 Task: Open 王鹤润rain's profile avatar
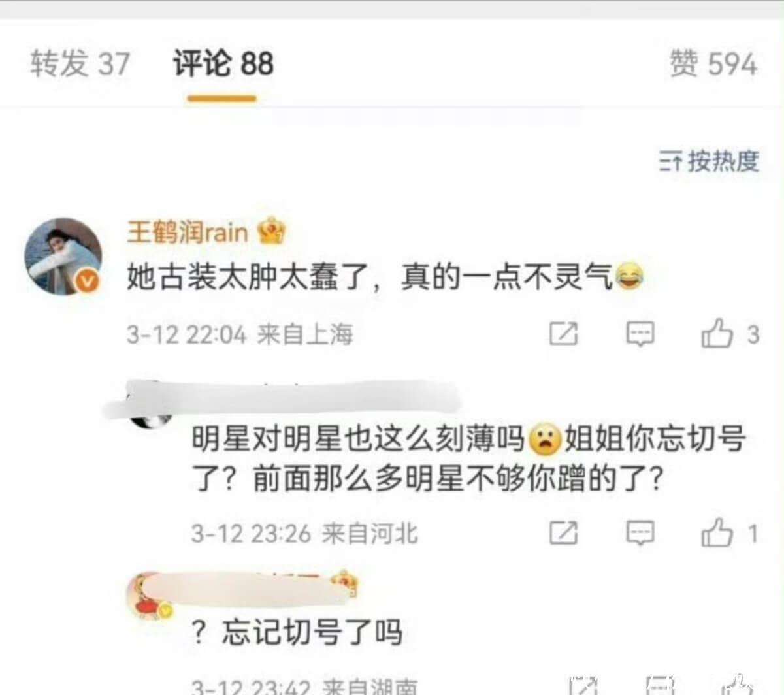(x=63, y=256)
